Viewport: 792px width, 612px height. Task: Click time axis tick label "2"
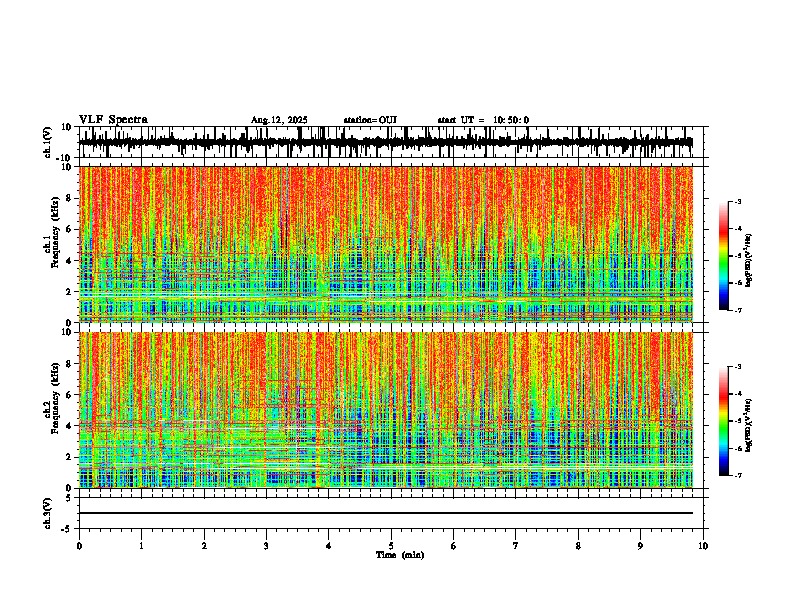tap(204, 546)
